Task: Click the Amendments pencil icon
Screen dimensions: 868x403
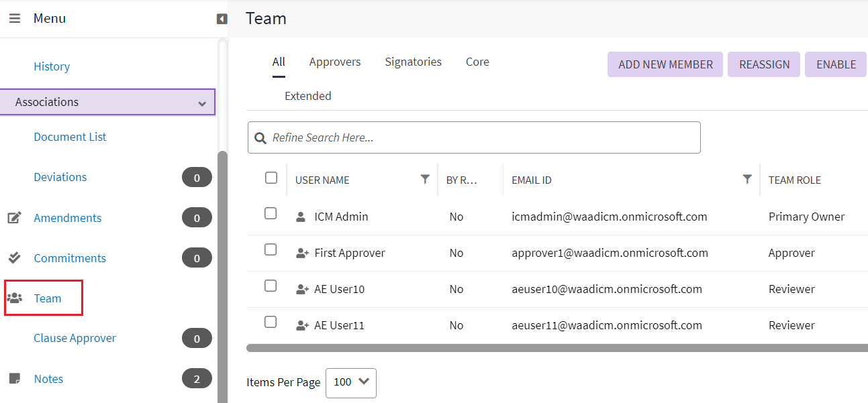Action: [x=14, y=218]
